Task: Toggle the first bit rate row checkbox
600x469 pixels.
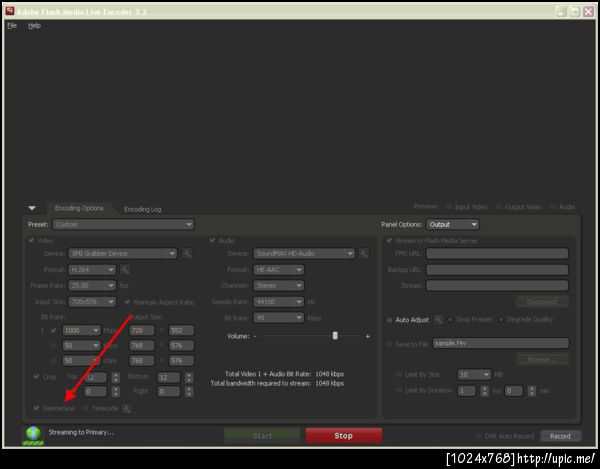Action: pyautogui.click(x=54, y=330)
